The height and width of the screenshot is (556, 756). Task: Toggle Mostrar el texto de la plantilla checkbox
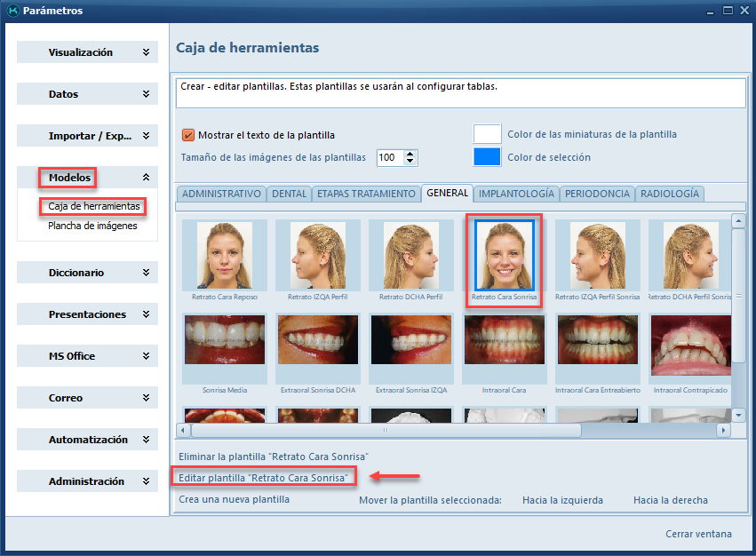point(188,135)
